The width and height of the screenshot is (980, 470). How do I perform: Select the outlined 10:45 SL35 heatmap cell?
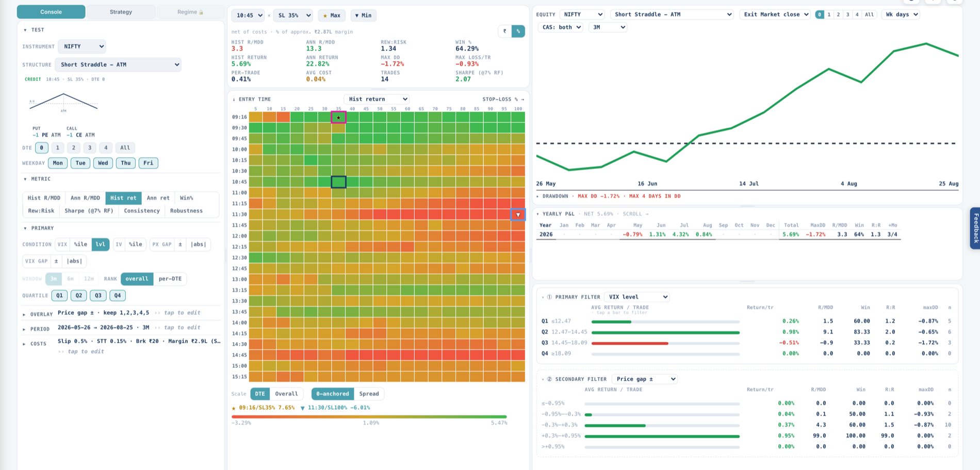click(338, 182)
